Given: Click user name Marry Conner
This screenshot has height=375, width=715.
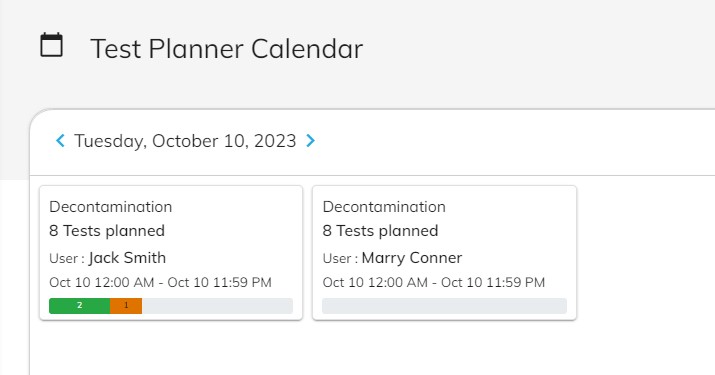Looking at the screenshot, I should pyautogui.click(x=412, y=258).
